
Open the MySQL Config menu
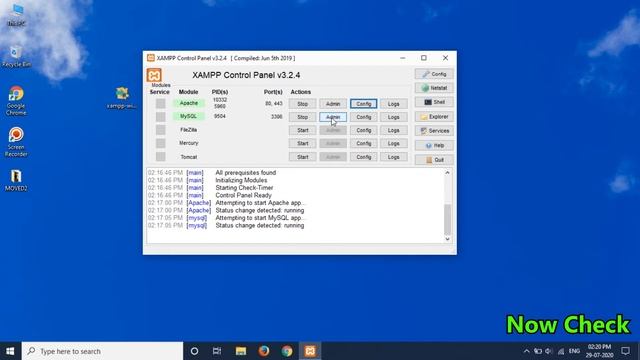pos(363,117)
